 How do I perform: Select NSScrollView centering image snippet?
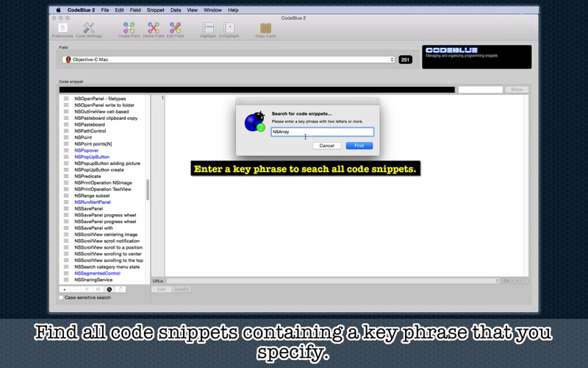coord(106,234)
